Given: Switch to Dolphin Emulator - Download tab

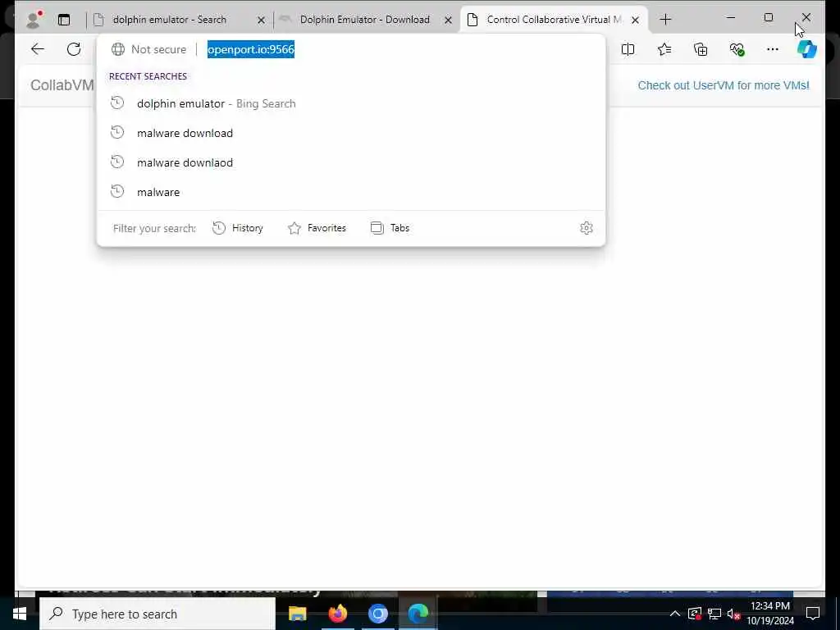Looking at the screenshot, I should pyautogui.click(x=364, y=20).
